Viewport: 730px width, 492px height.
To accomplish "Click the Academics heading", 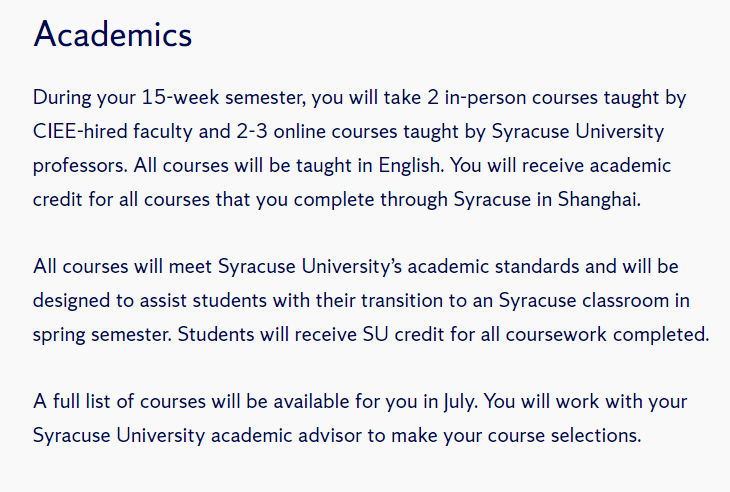I will (112, 35).
